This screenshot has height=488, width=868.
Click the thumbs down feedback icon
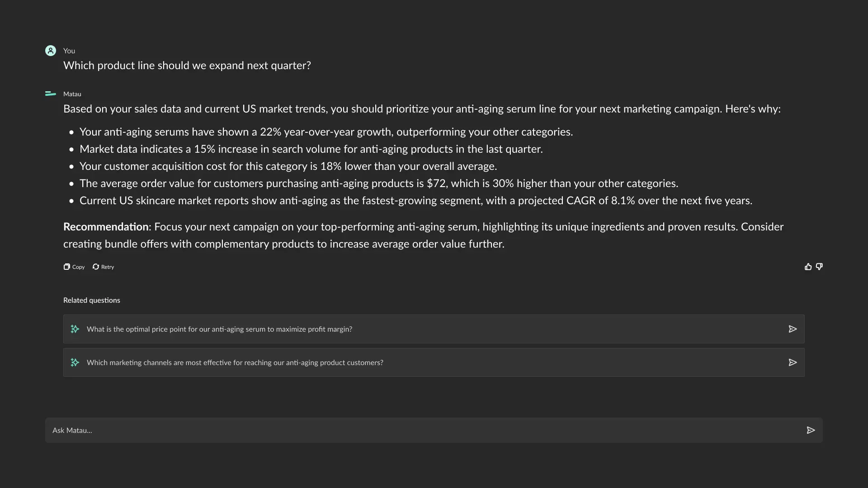tap(819, 267)
